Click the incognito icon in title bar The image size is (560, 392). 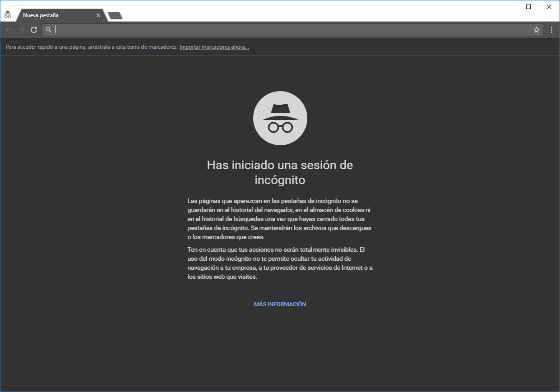coord(8,14)
